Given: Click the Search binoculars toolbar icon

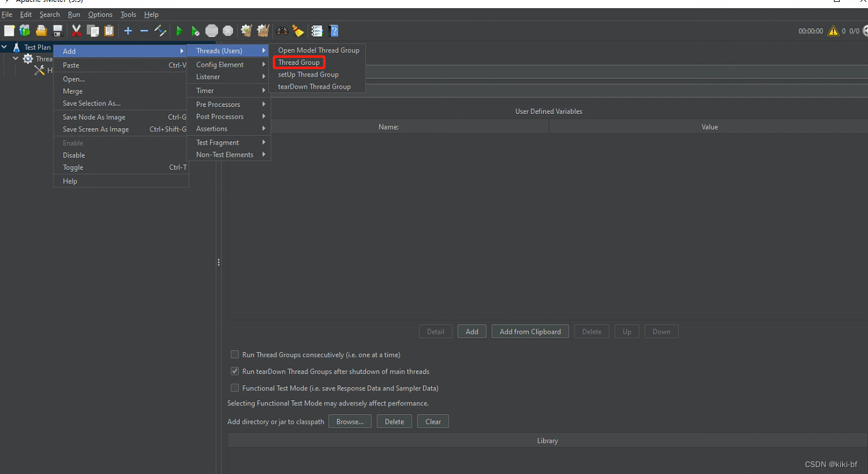Looking at the screenshot, I should pos(282,31).
